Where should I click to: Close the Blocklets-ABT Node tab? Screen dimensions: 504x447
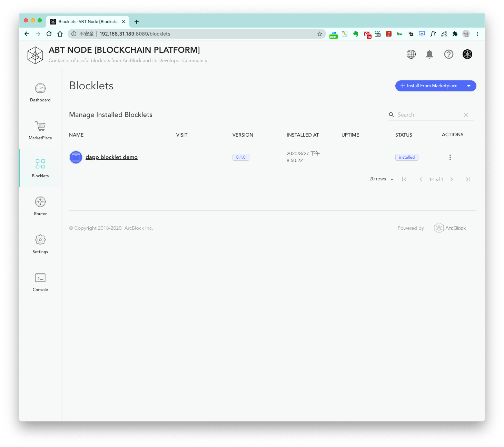123,22
